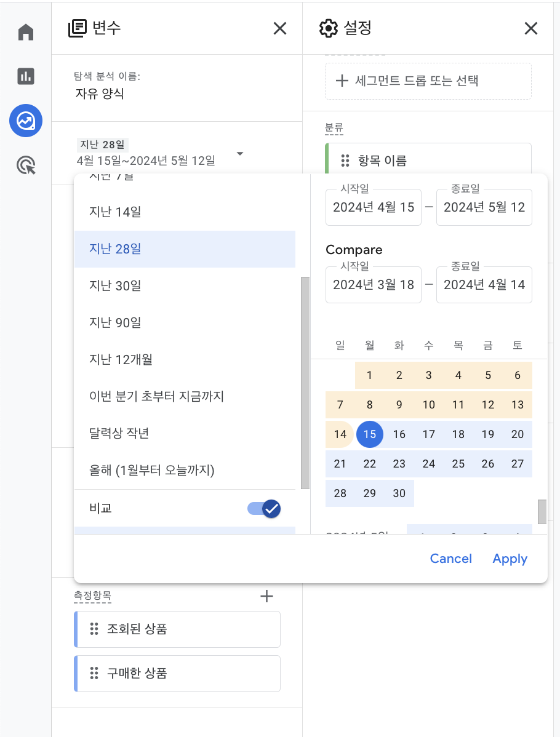Screen dimensions: 560x737
Task: Open the Advertising cursor-target icon
Action: click(x=26, y=165)
